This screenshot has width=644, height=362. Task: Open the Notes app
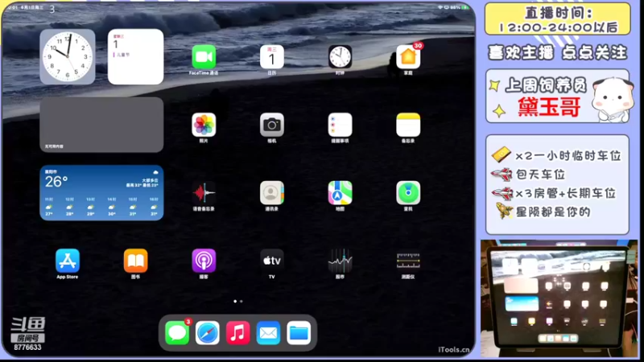coord(408,125)
